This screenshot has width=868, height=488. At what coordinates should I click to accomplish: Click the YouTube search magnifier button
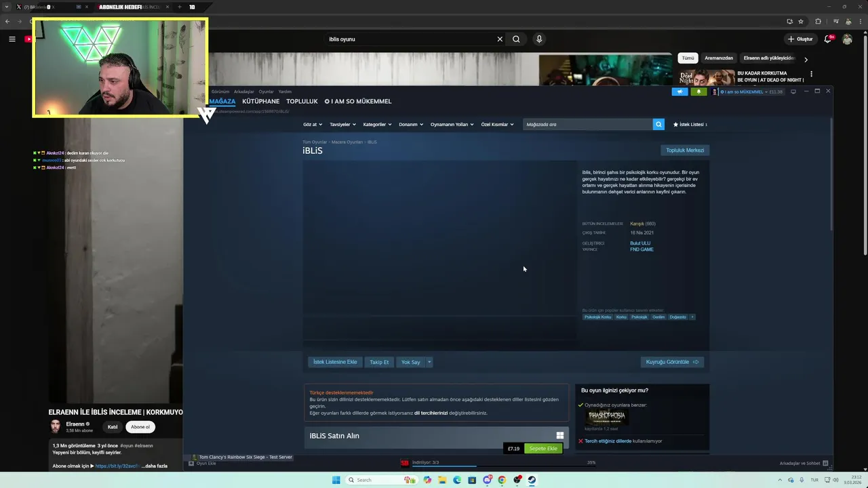coord(516,39)
